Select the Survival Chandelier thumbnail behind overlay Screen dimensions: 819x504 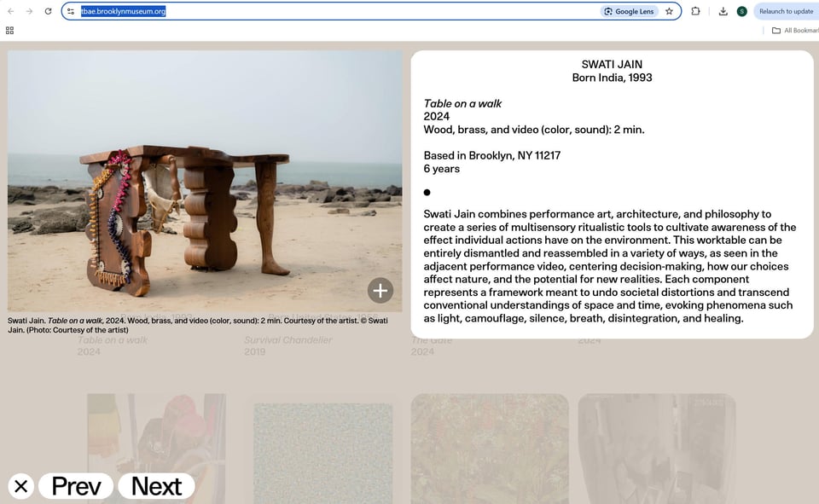pos(322,454)
